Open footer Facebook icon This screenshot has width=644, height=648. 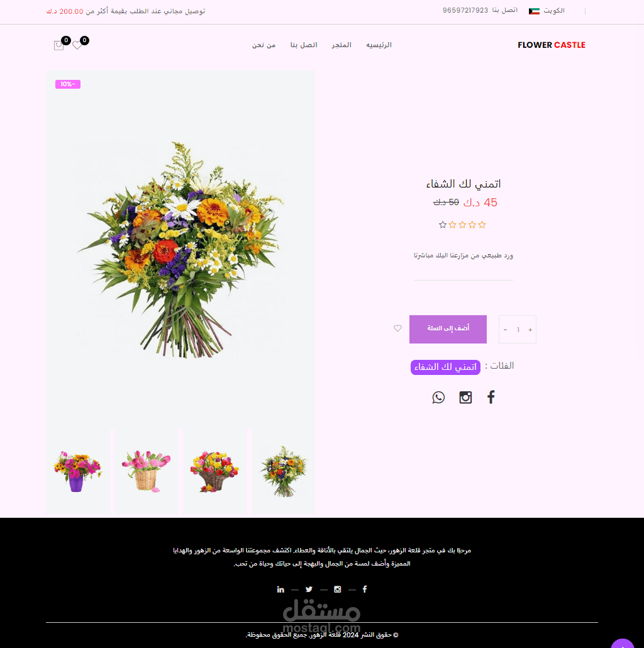[x=365, y=589]
